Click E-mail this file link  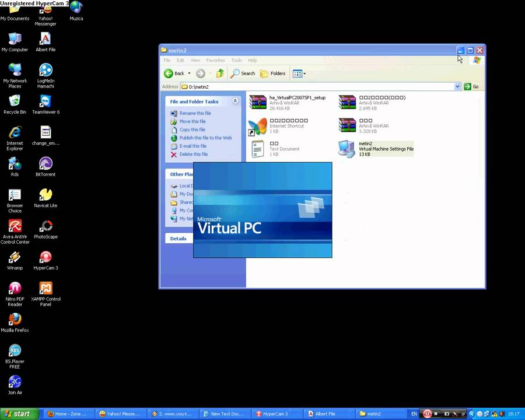(193, 146)
